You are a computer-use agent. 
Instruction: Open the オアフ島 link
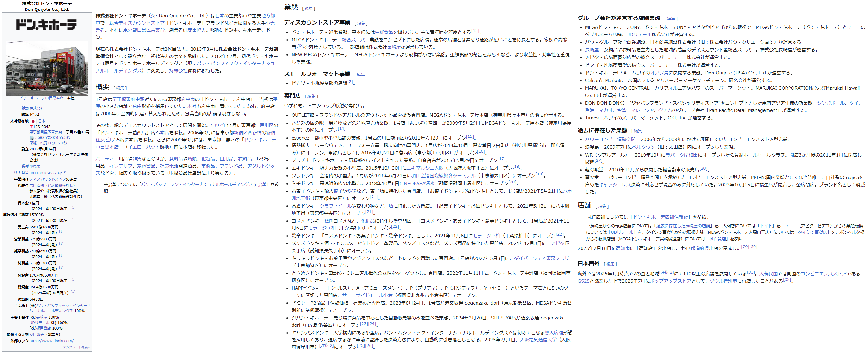659,73
